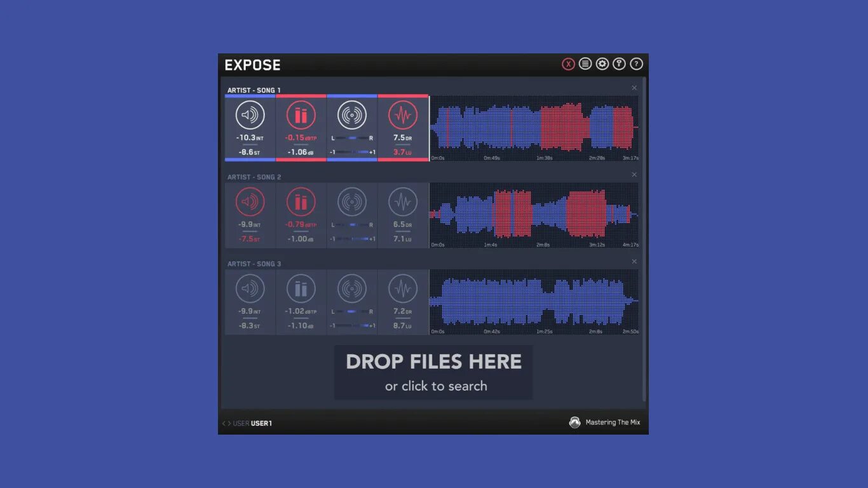
Task: Click the red X clear-all icon in header
Action: 568,64
